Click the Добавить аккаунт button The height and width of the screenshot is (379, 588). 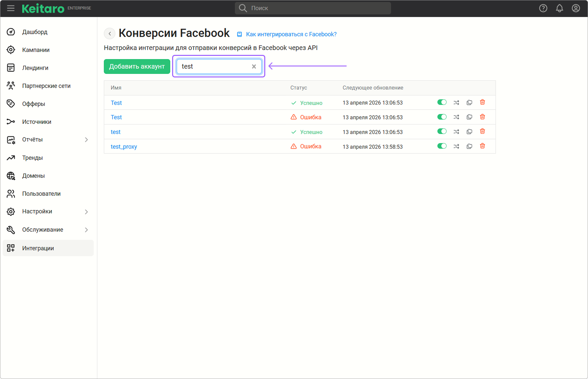click(137, 67)
